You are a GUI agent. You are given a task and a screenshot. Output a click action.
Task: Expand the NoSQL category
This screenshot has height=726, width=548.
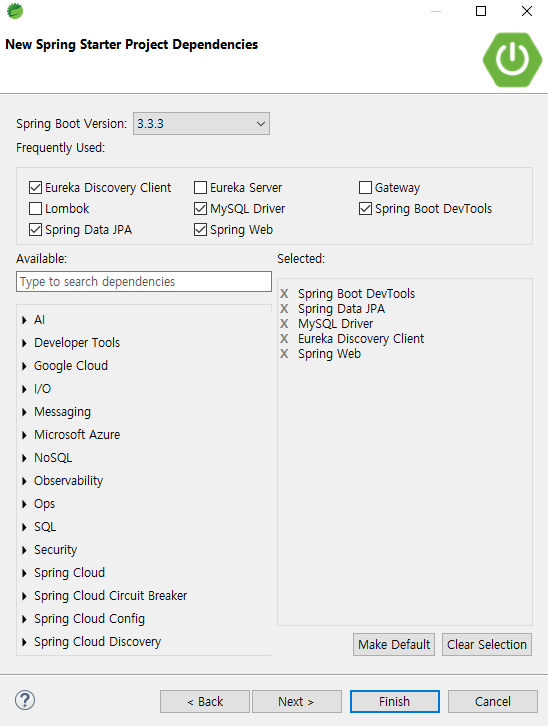pos(25,458)
